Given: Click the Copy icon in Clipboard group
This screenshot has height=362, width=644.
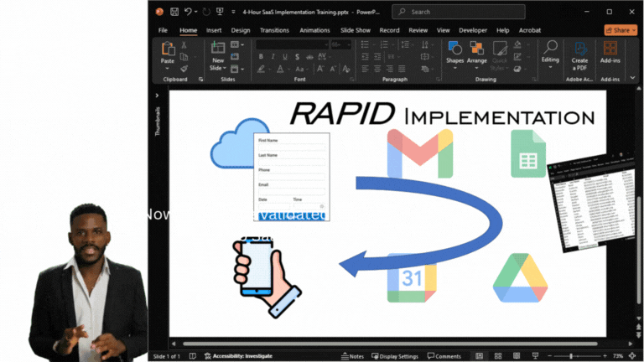Looking at the screenshot, I should [184, 57].
